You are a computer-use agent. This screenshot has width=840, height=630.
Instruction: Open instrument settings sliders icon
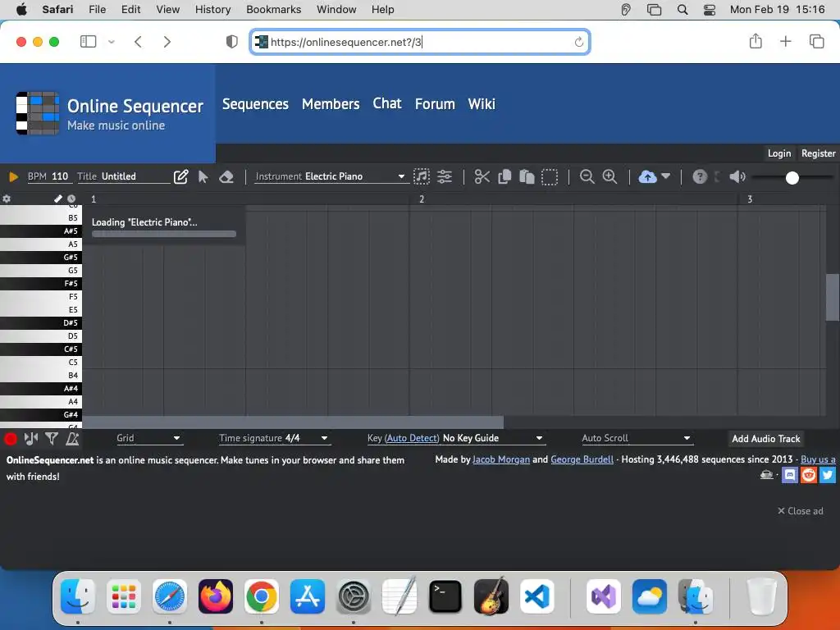[x=445, y=176]
